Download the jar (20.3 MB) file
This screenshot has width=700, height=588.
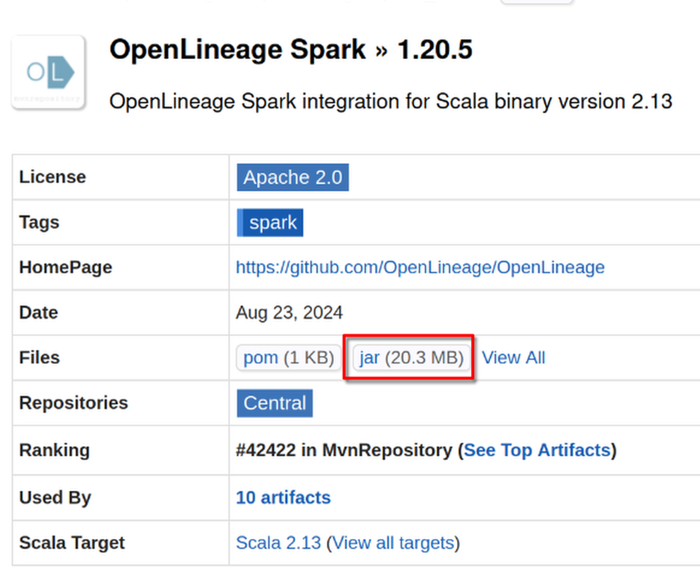click(411, 358)
